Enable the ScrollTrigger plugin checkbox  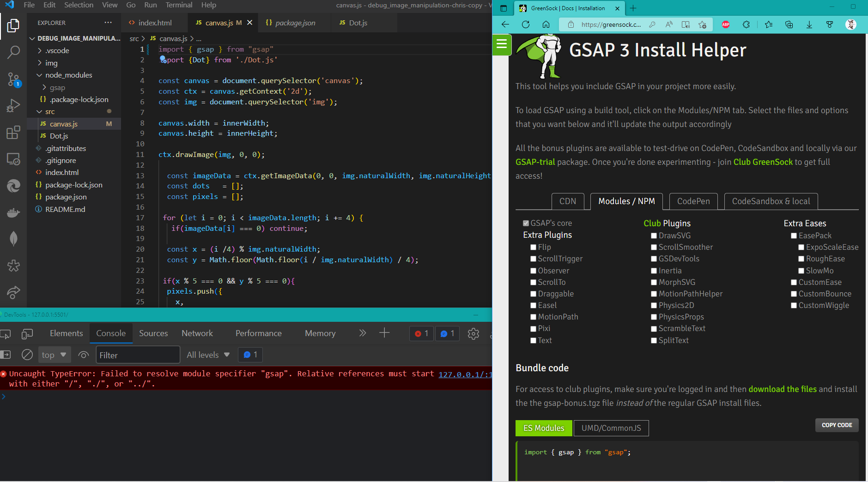click(534, 259)
